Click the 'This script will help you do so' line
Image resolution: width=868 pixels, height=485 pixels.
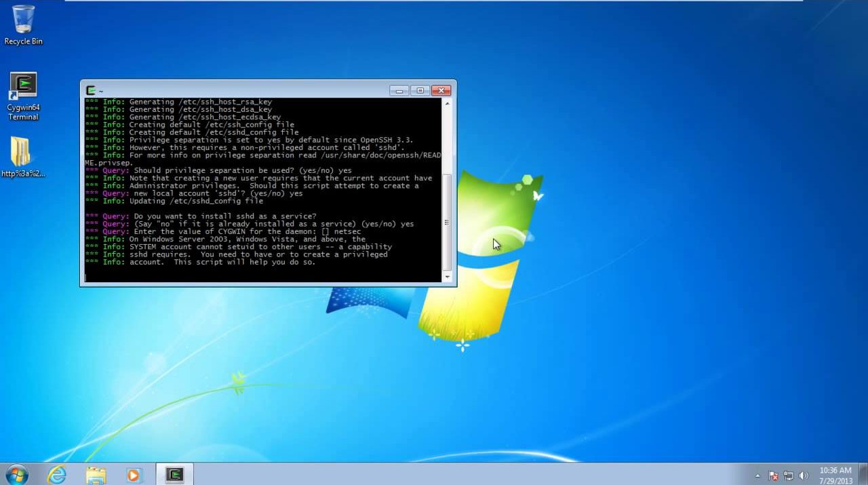pyautogui.click(x=201, y=262)
